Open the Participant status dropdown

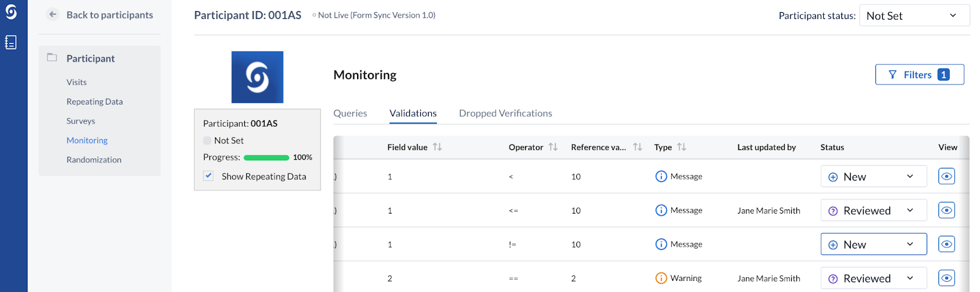[914, 16]
